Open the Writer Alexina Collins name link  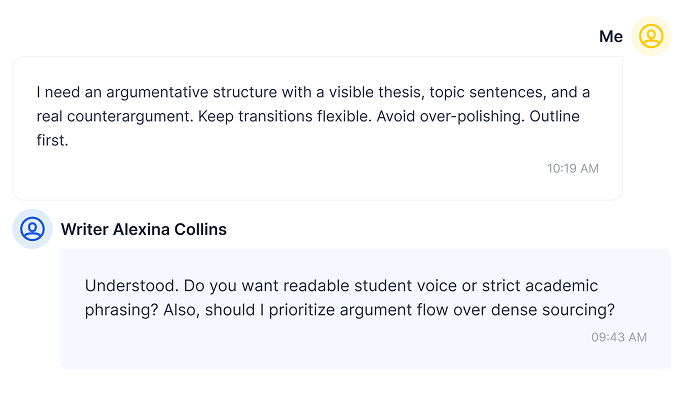pos(144,230)
